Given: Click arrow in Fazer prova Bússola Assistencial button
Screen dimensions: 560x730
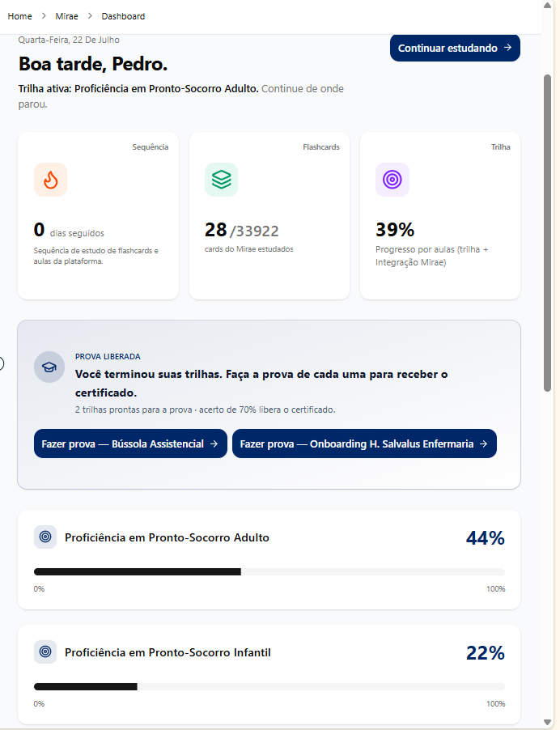Looking at the screenshot, I should (214, 444).
